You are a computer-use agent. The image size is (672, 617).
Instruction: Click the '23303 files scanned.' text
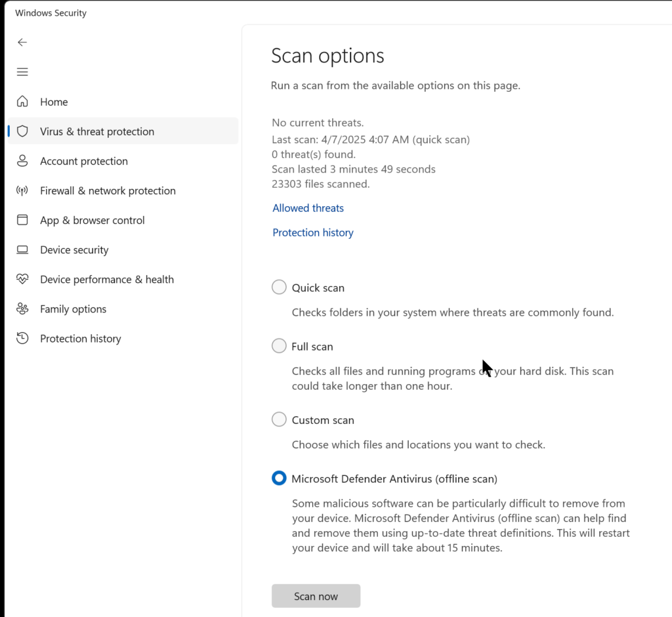(x=320, y=184)
